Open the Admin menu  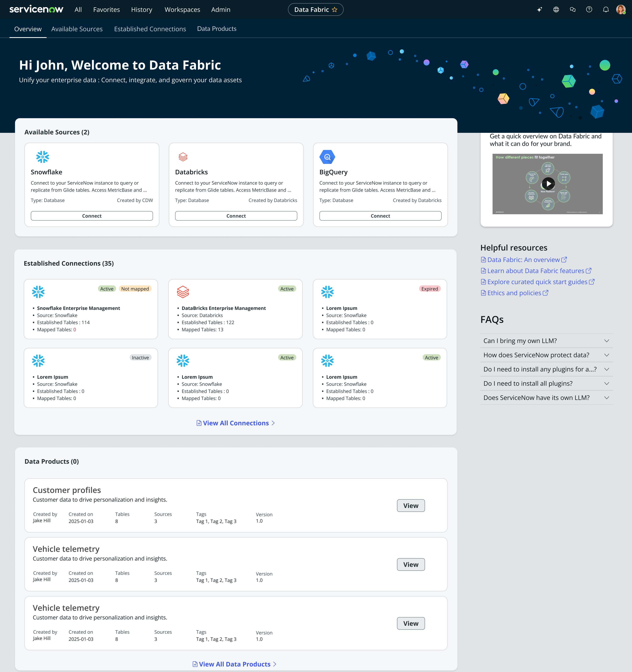221,9
